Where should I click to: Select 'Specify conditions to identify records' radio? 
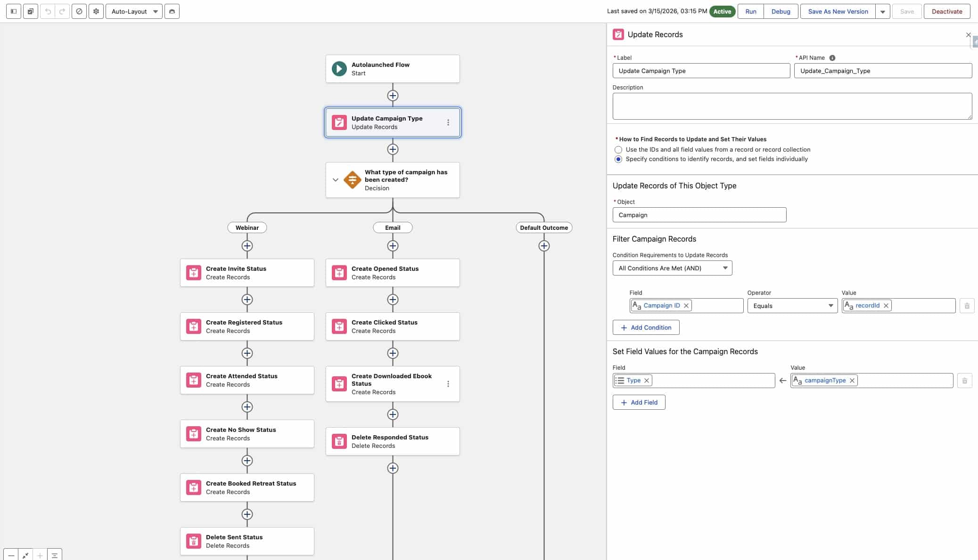(x=618, y=159)
